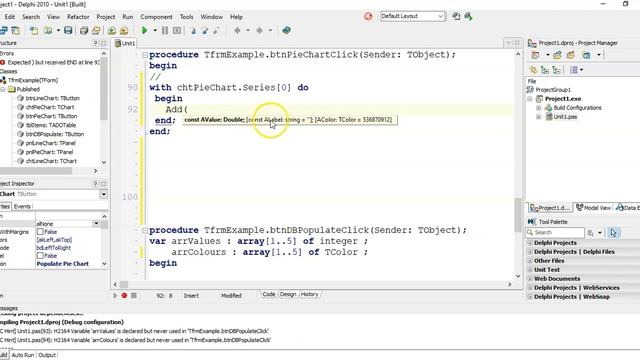Click the Add New Project icon in Project Manager
The width and height of the screenshot is (640, 360).
557,55
